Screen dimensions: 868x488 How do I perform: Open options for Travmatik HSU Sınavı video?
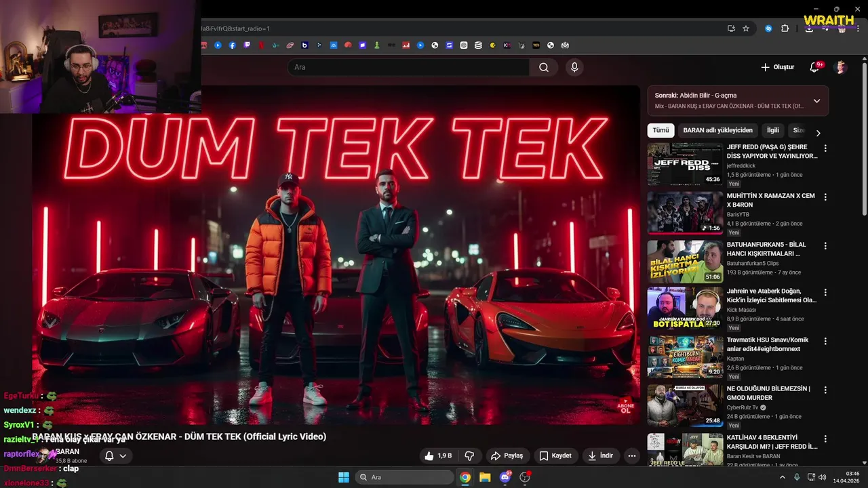[825, 341]
